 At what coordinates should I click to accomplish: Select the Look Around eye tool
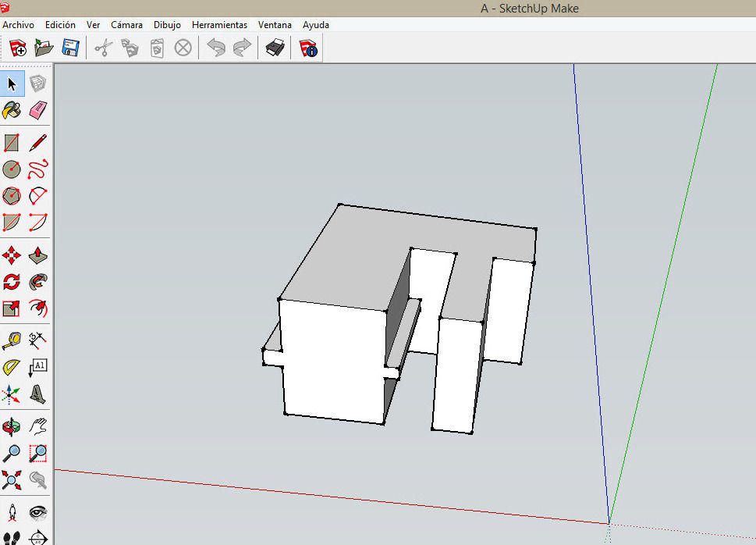[37, 513]
